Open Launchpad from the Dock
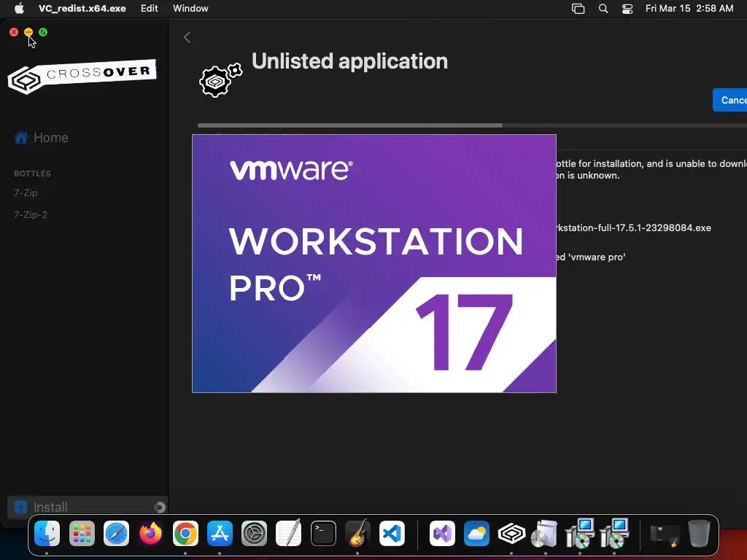The image size is (747, 560). pos(82,533)
